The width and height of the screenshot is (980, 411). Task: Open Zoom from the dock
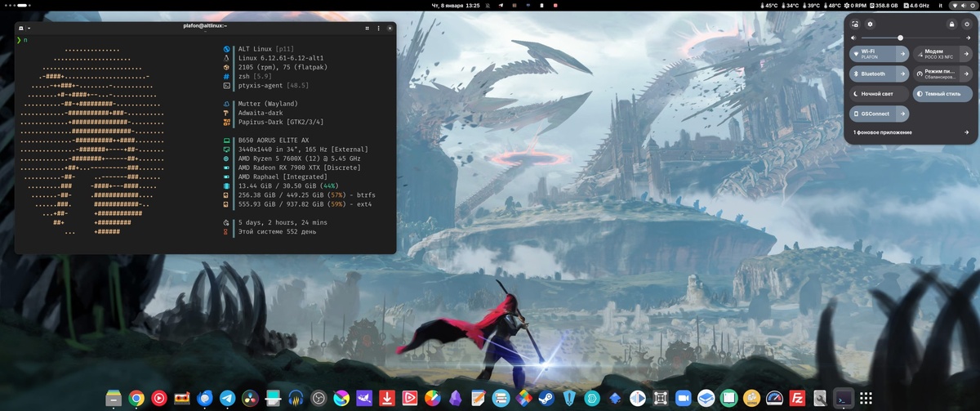click(683, 398)
